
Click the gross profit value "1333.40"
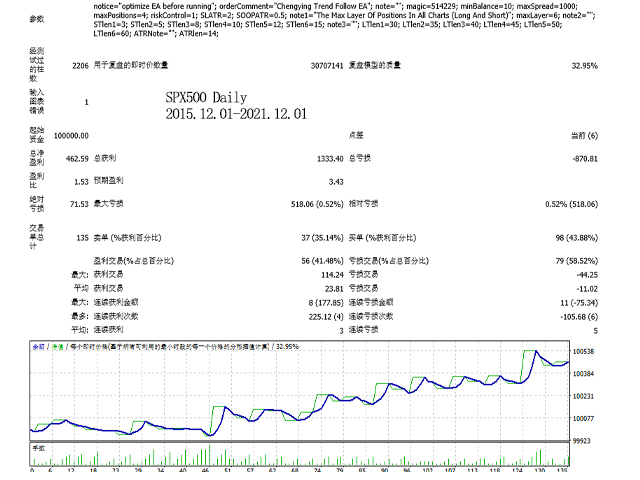[x=330, y=159]
